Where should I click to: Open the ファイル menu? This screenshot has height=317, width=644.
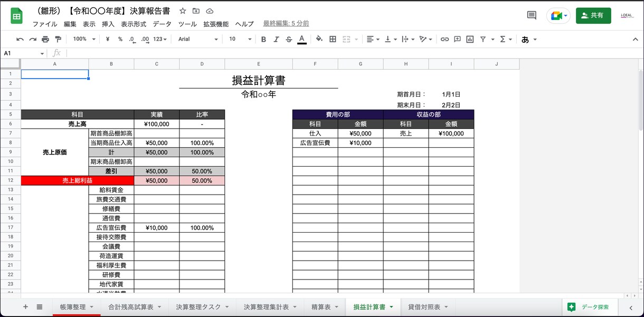(x=45, y=24)
